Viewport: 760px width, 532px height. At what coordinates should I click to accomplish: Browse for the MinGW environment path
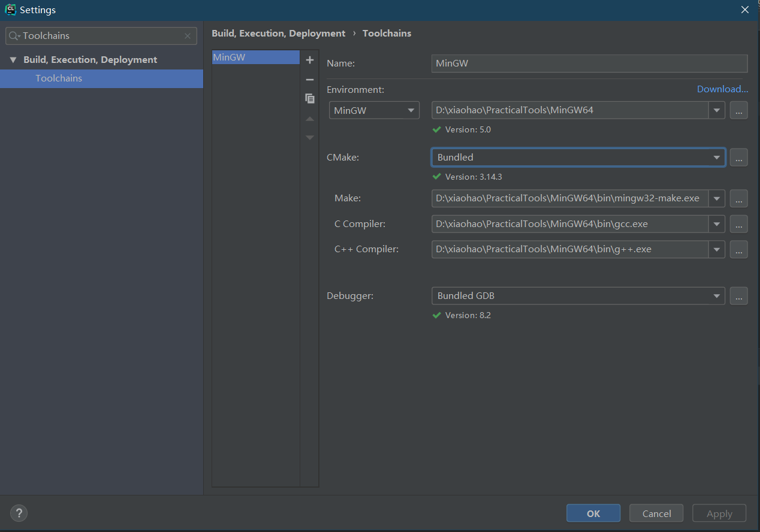(x=738, y=110)
